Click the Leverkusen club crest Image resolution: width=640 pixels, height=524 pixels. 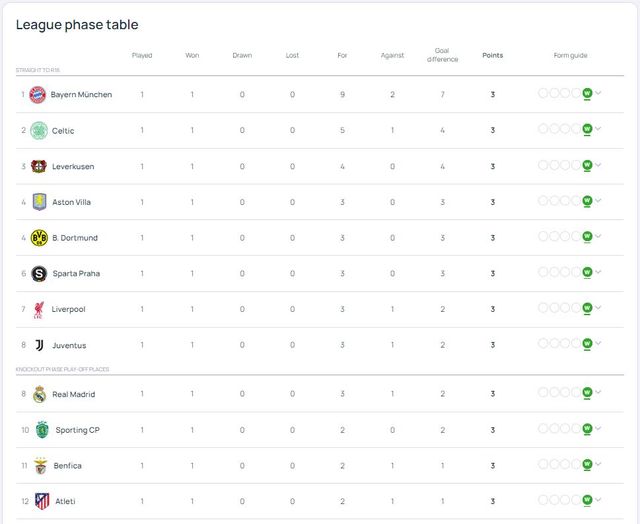click(39, 166)
